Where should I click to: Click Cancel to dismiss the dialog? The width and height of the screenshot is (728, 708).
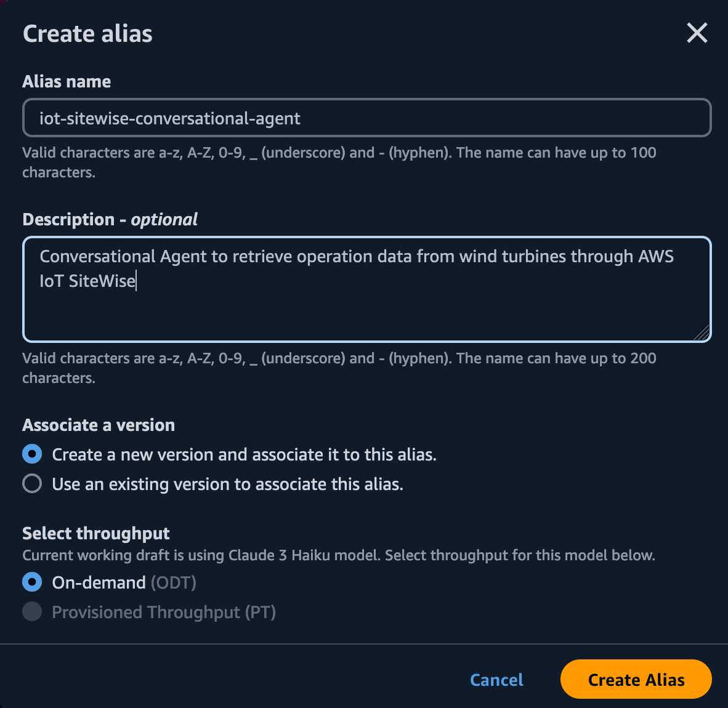[496, 680]
